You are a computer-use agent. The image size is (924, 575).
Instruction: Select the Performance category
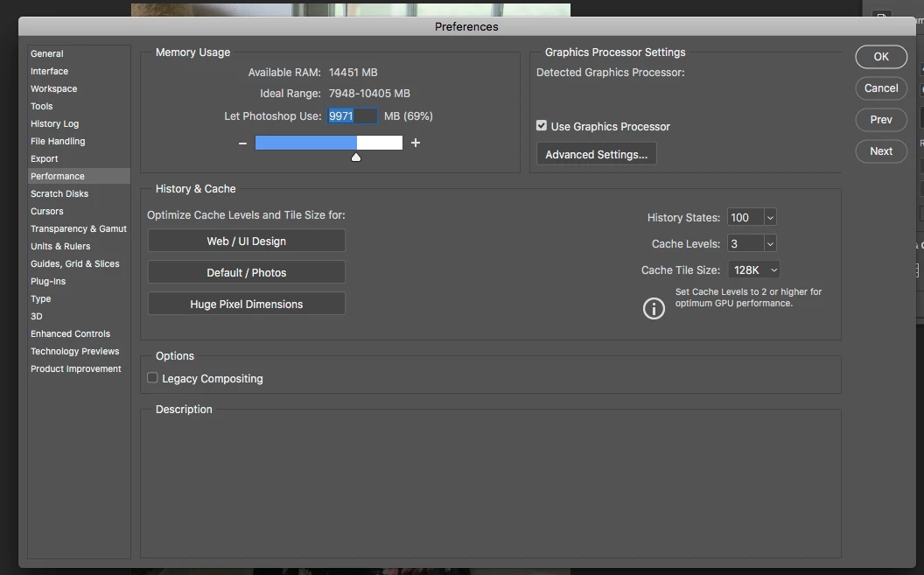[x=79, y=176]
